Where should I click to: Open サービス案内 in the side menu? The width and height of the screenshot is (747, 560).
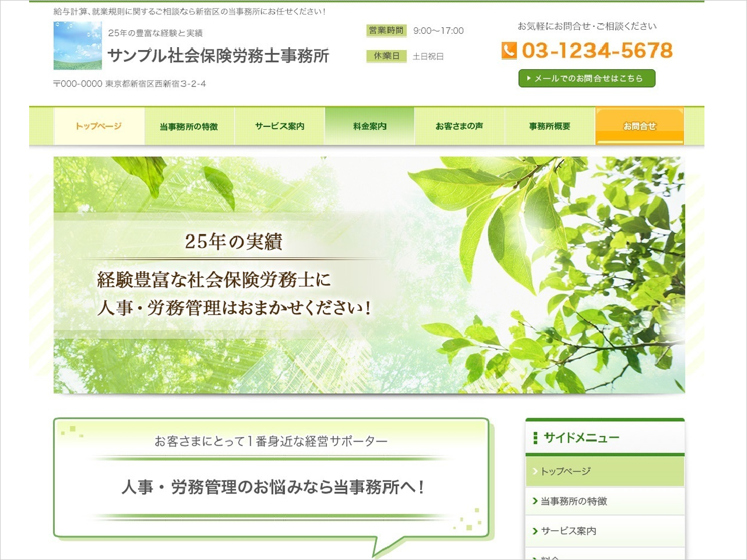605,531
